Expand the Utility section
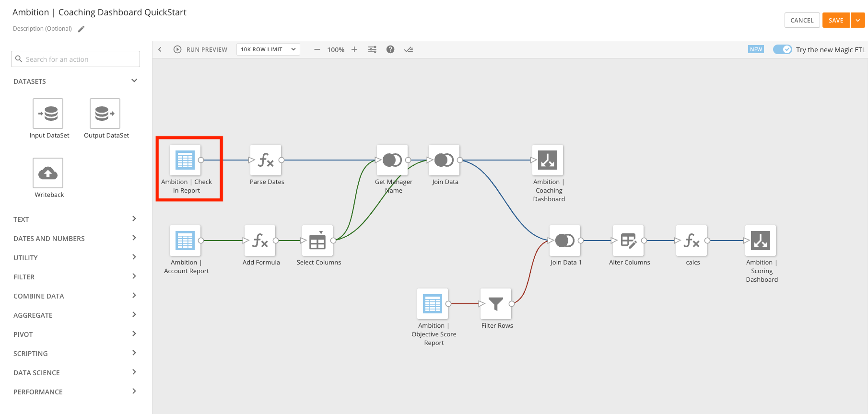The image size is (868, 414). pyautogui.click(x=134, y=257)
